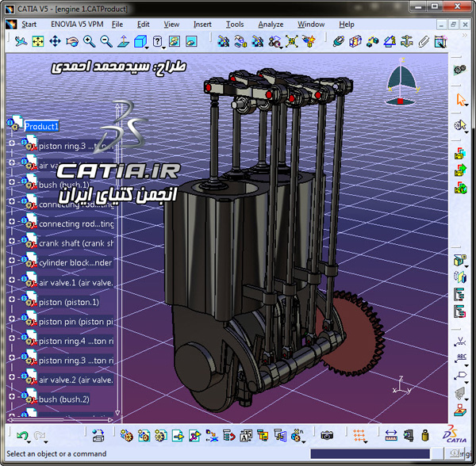Click the Undo arrow icon
This screenshot has height=466, width=476.
click(x=22, y=436)
